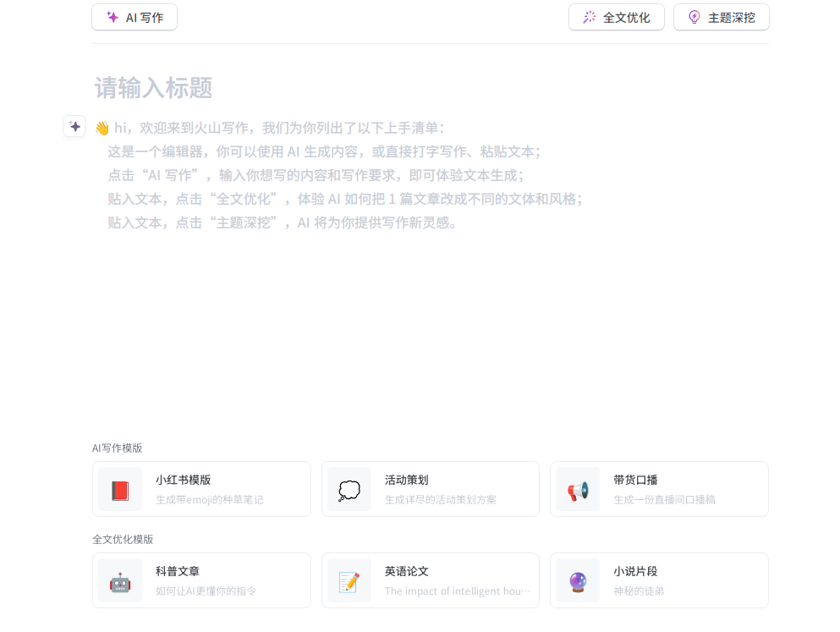This screenshot has width=840, height=632.
Task: Open the 英语论文 template card
Action: tap(430, 580)
